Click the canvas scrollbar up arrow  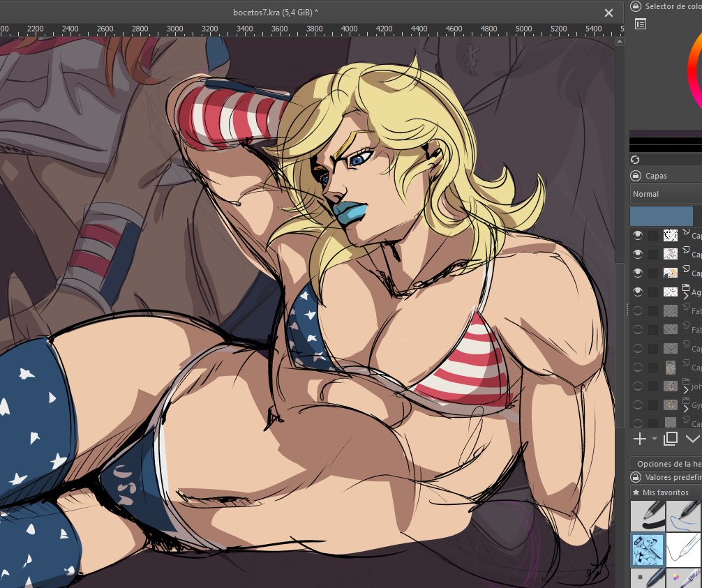tap(620, 42)
